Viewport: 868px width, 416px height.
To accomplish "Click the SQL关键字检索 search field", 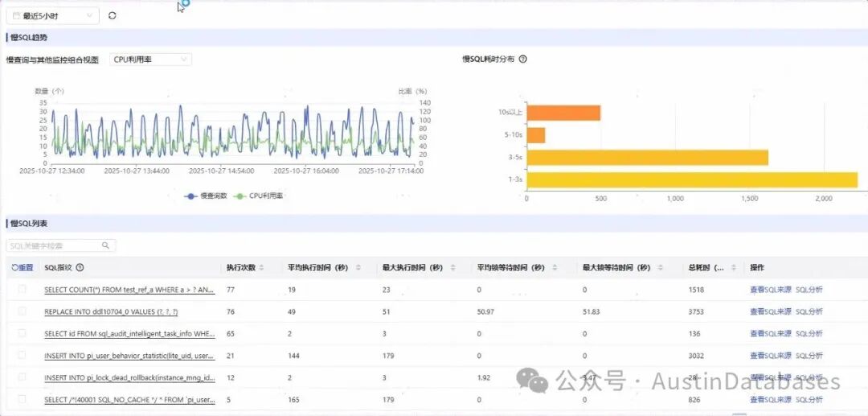I will (61, 245).
